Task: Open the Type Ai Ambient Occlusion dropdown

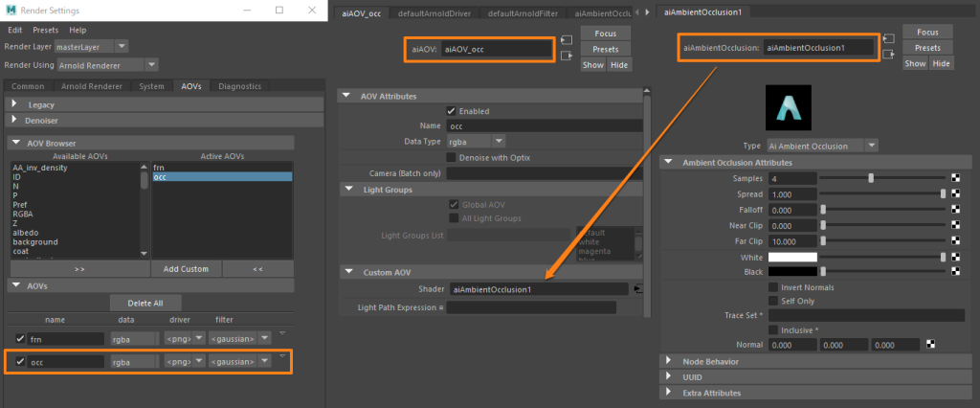Action: [x=822, y=146]
